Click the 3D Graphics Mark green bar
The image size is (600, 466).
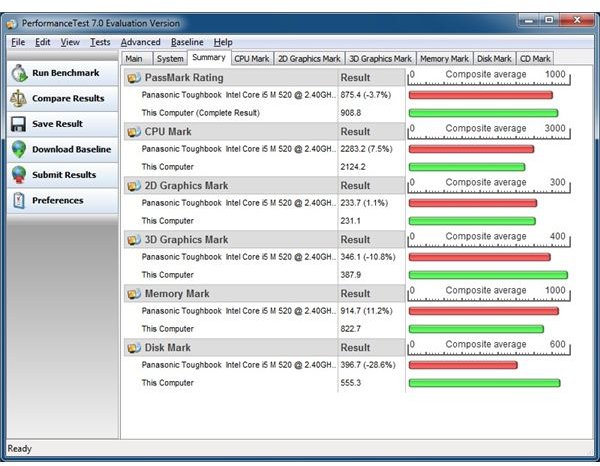click(488, 275)
